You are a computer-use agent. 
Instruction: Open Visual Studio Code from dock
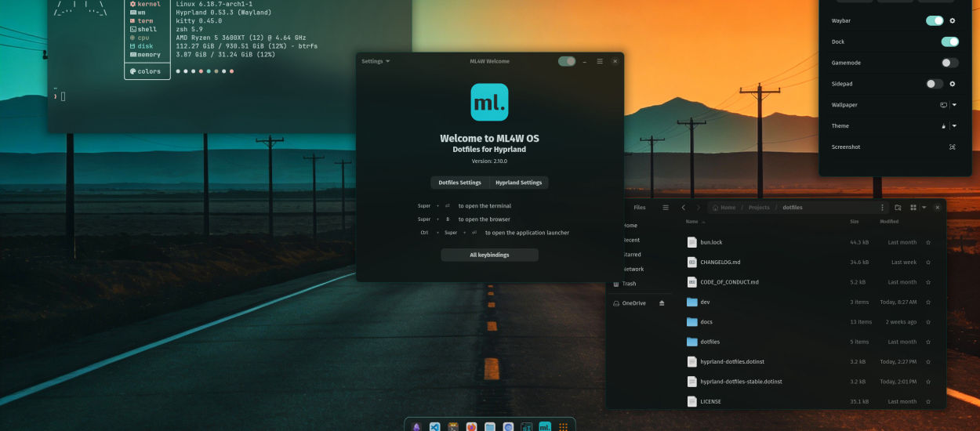click(434, 427)
